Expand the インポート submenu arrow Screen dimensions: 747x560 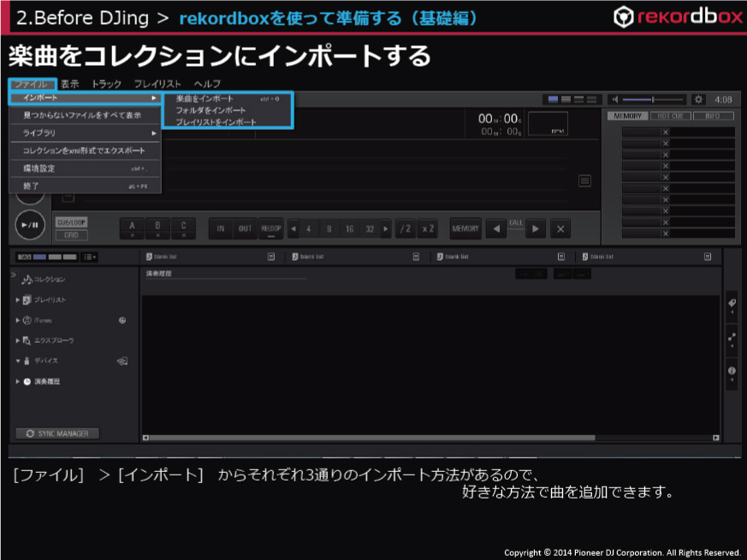(x=154, y=97)
